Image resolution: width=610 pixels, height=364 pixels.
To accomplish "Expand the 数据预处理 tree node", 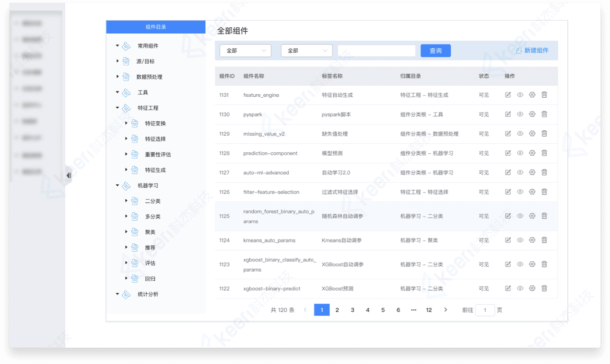I will 117,77.
